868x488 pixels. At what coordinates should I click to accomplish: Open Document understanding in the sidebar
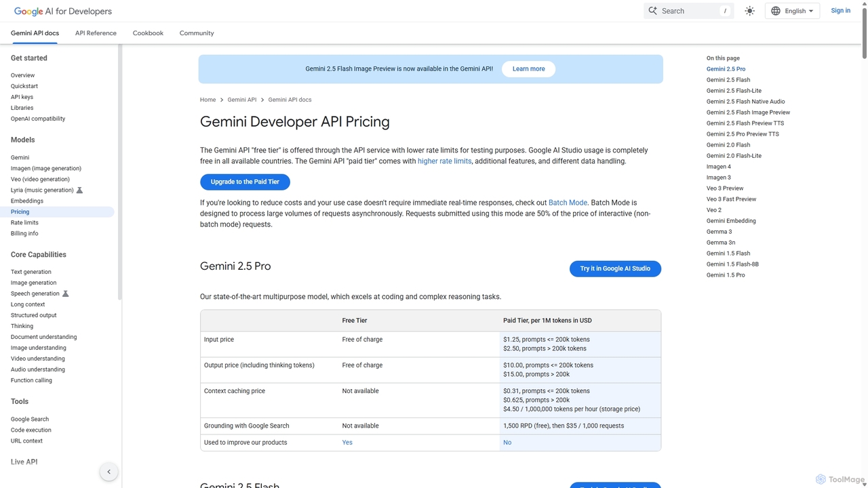pyautogui.click(x=44, y=337)
